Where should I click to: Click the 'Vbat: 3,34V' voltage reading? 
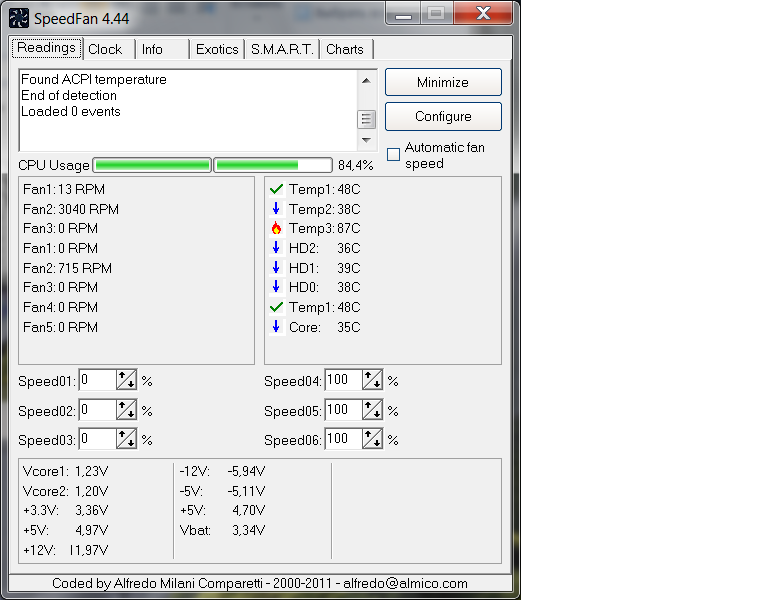[x=222, y=530]
